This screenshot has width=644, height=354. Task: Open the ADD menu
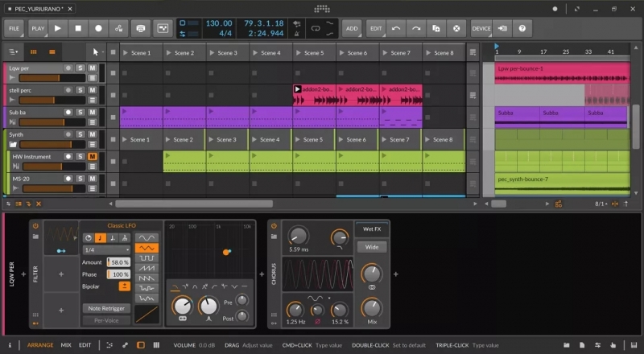[352, 28]
